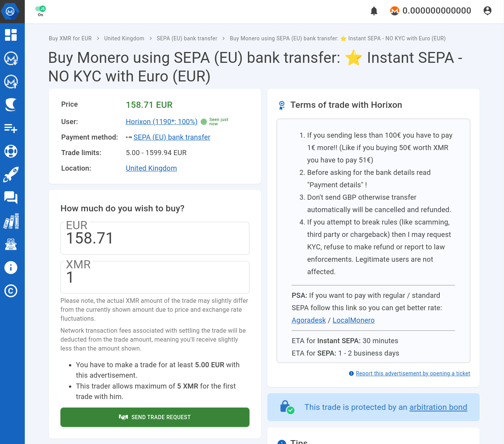Click the info circle sidebar icon

(x=11, y=268)
